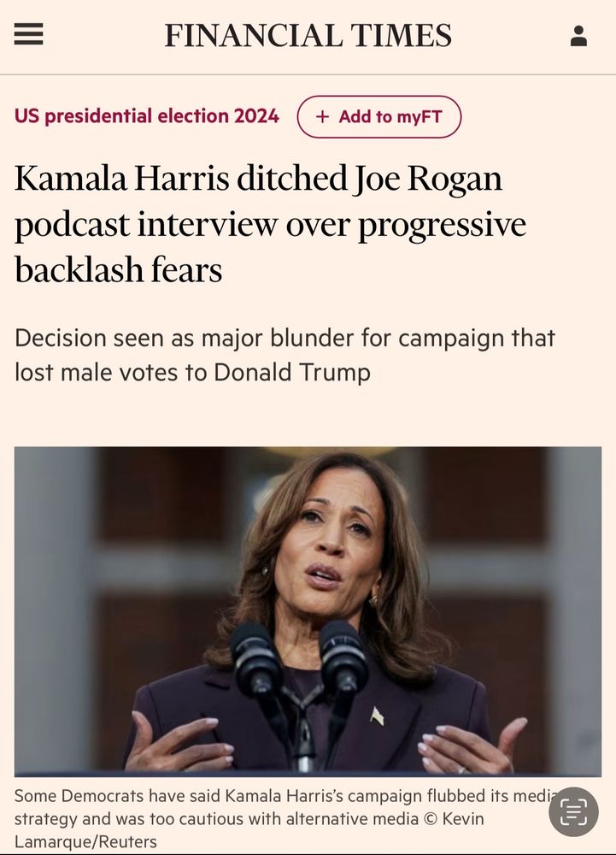616x855 pixels.
Task: Click the subheading about major blunder
Action: coord(285,355)
